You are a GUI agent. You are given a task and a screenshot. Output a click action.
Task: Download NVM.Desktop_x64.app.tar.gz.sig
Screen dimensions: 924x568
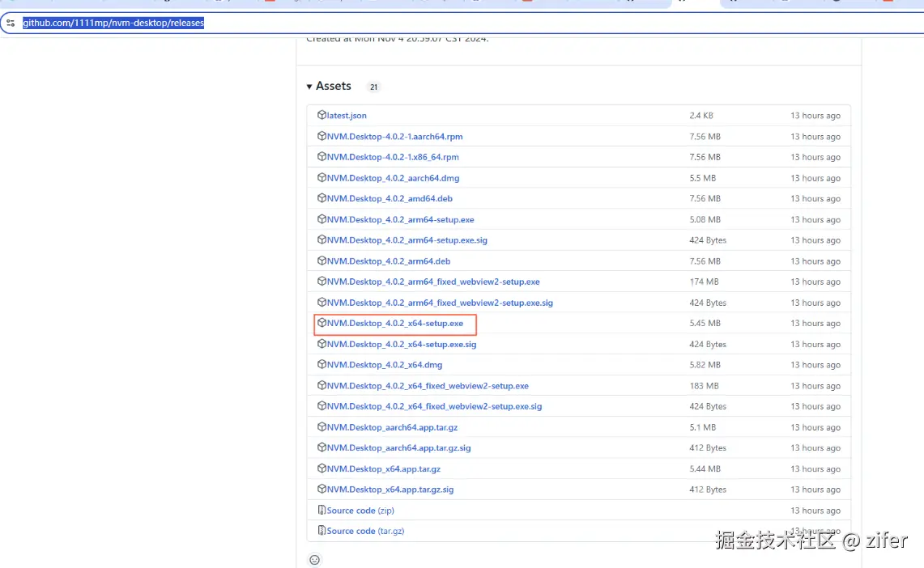[x=390, y=490]
